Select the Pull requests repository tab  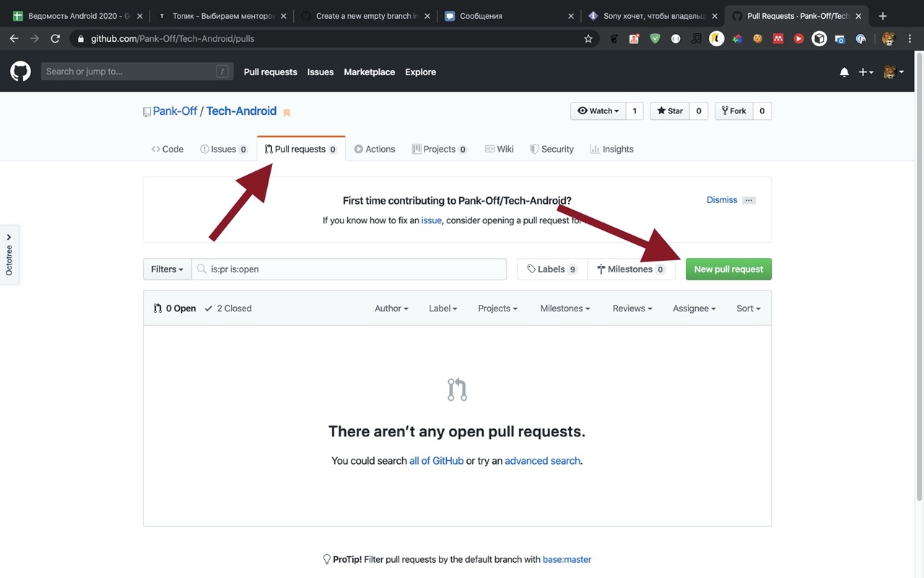(x=301, y=149)
